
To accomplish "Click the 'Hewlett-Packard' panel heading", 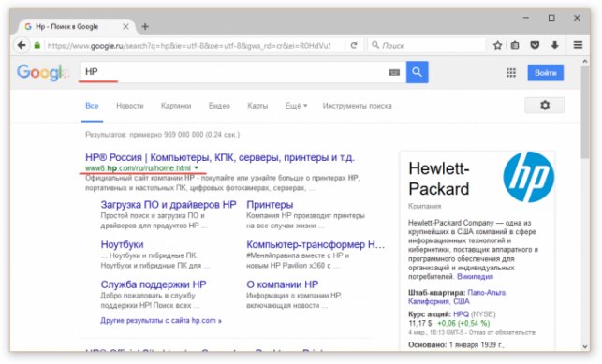I will 438,179.
